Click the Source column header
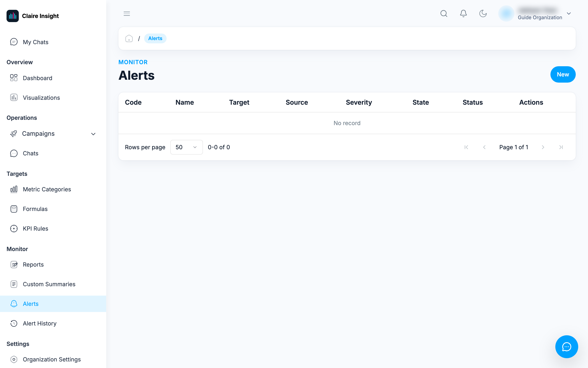Viewport: 588px width, 368px height. tap(297, 102)
